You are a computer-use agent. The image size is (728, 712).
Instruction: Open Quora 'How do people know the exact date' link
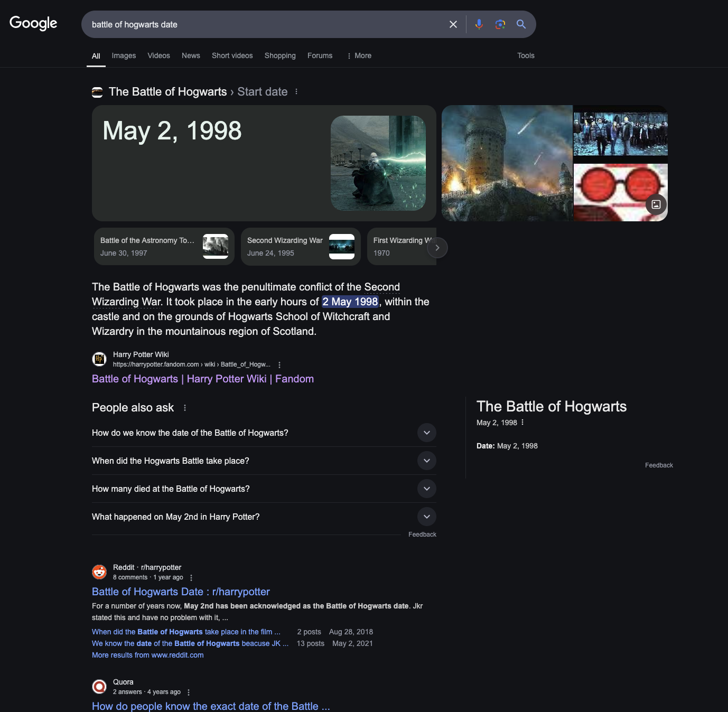click(211, 706)
